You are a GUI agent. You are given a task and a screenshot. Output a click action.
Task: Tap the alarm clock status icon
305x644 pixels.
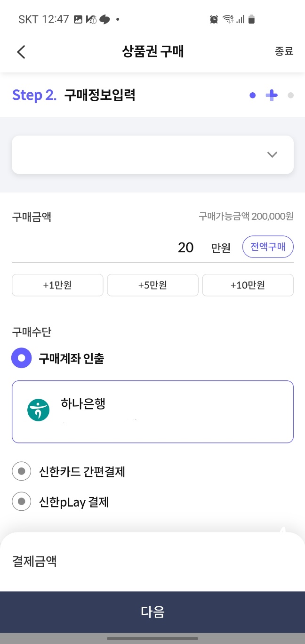(214, 19)
